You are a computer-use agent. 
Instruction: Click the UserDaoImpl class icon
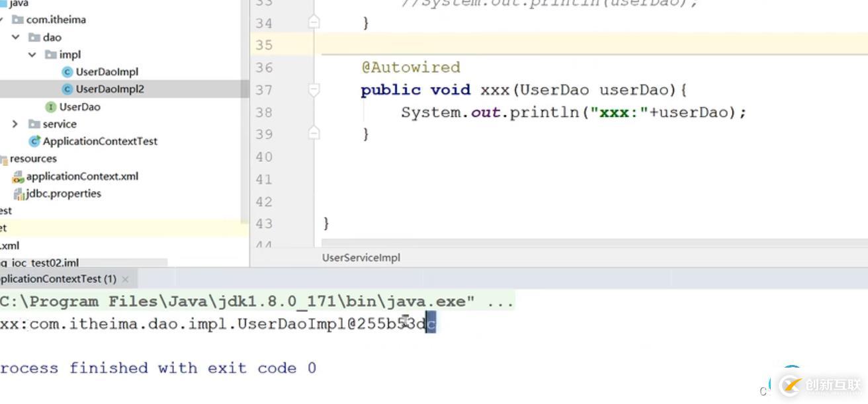[x=67, y=72]
